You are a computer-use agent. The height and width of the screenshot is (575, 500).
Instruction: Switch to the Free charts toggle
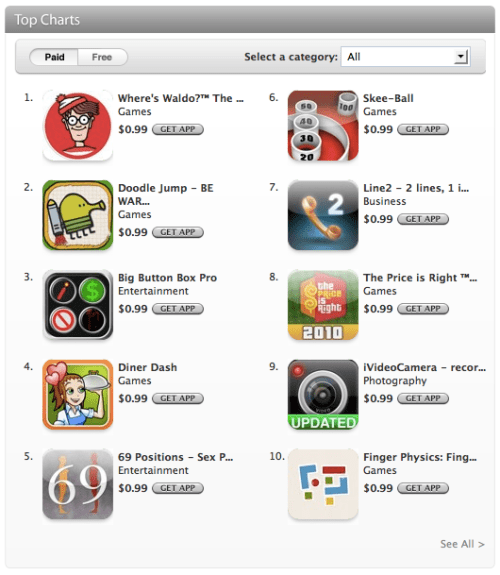(x=102, y=57)
